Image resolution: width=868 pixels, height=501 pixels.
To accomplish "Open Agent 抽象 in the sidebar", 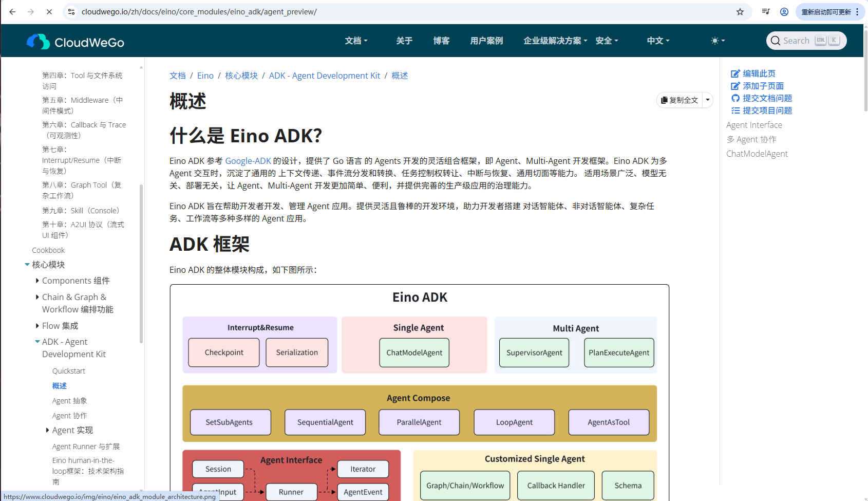I will click(70, 401).
